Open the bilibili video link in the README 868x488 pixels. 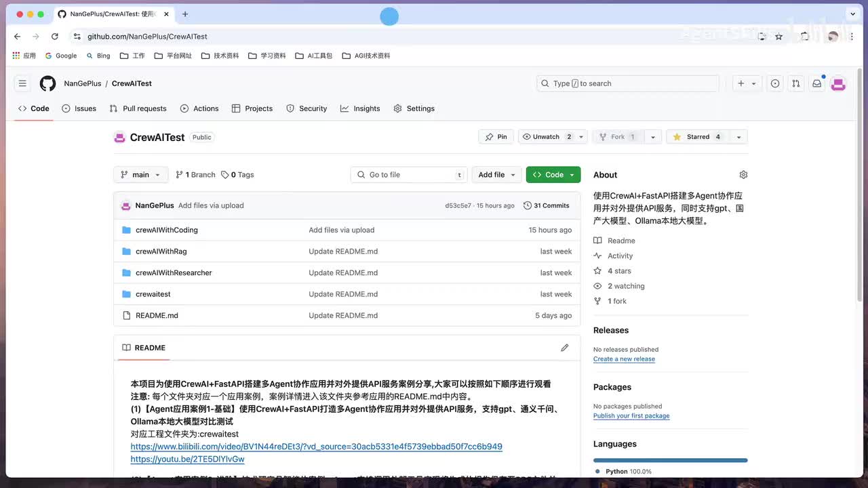[x=317, y=447]
